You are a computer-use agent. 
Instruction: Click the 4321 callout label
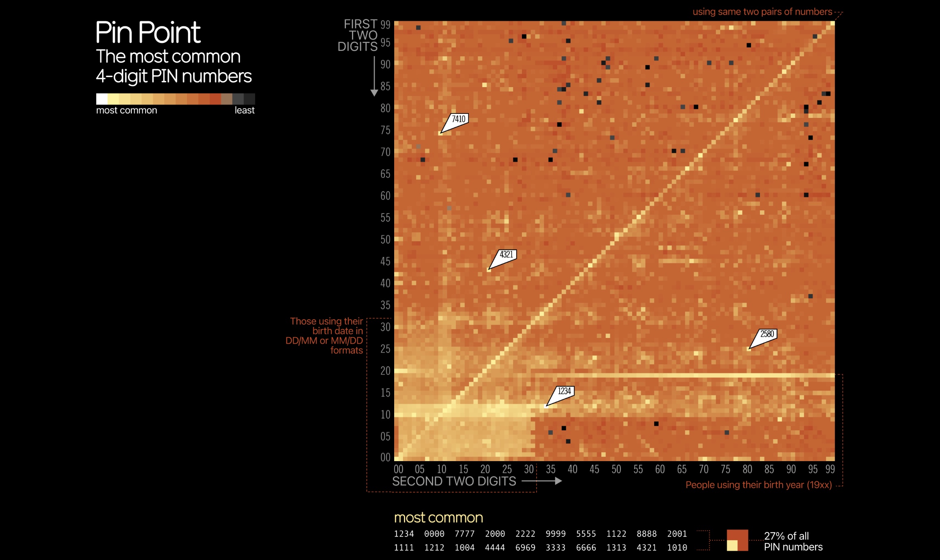(506, 255)
